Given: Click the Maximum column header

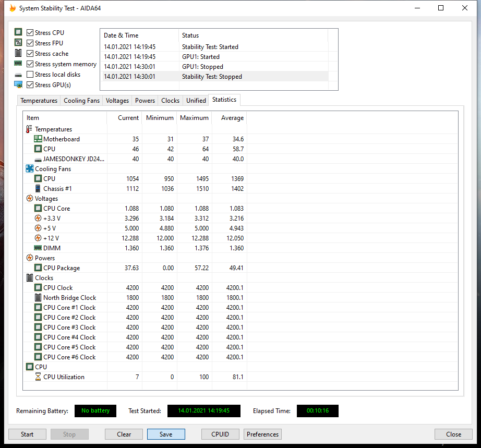Looking at the screenshot, I should (x=194, y=118).
